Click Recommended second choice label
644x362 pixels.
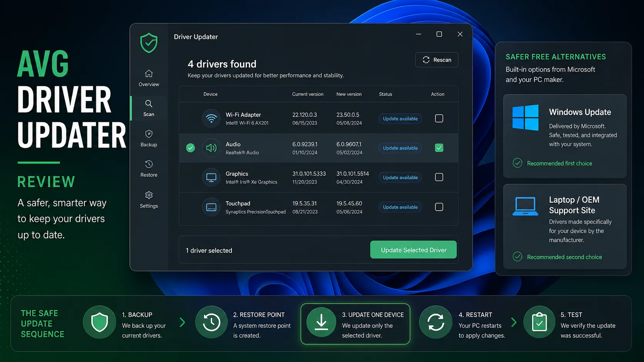(565, 257)
